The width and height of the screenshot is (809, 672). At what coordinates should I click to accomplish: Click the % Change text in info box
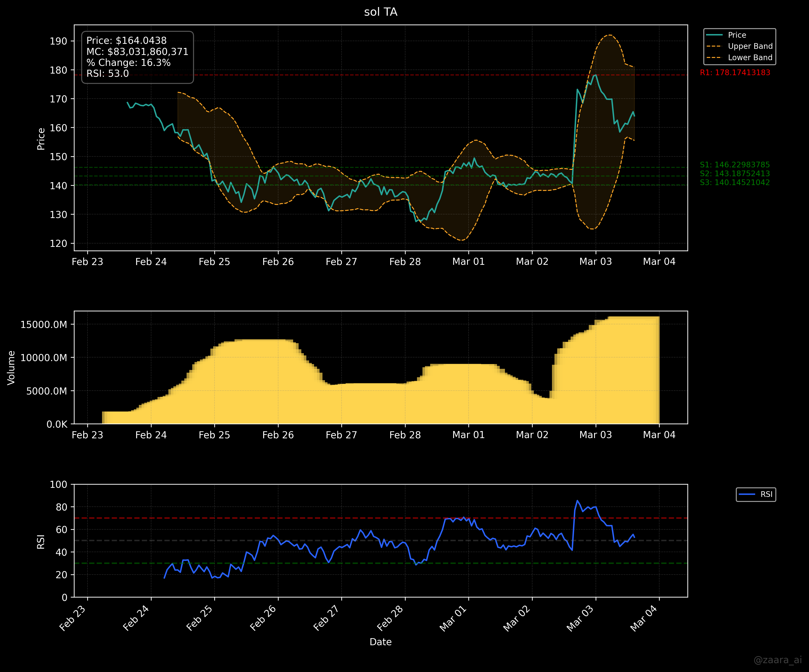(128, 63)
